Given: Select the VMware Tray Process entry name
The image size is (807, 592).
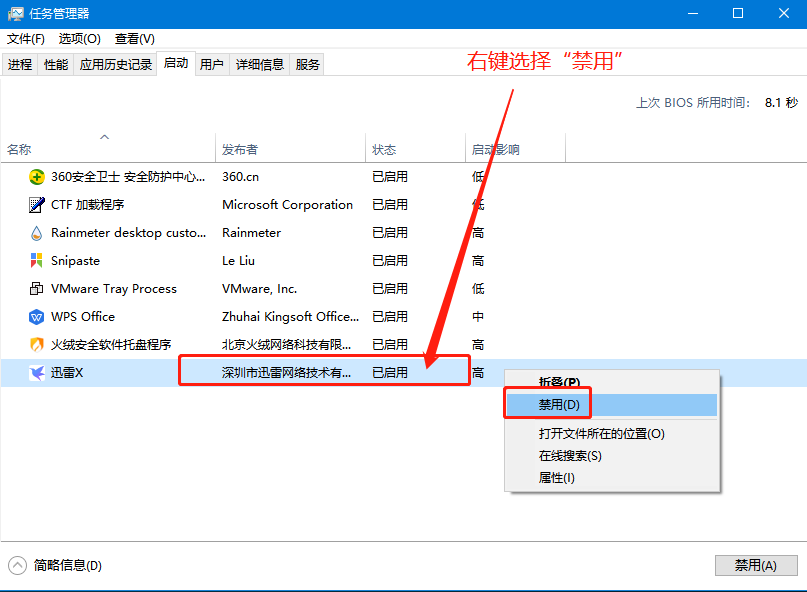Looking at the screenshot, I should 114,289.
